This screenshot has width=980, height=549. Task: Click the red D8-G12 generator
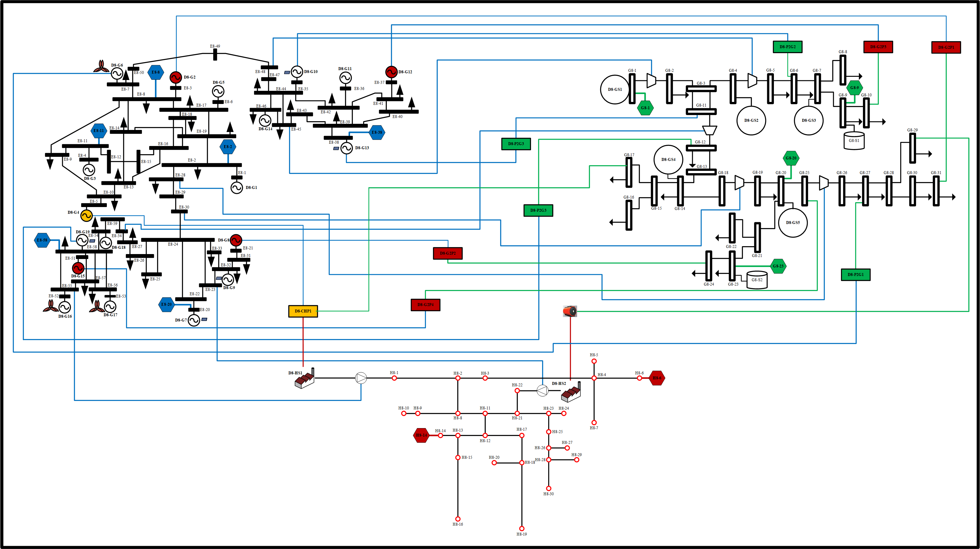(x=391, y=72)
